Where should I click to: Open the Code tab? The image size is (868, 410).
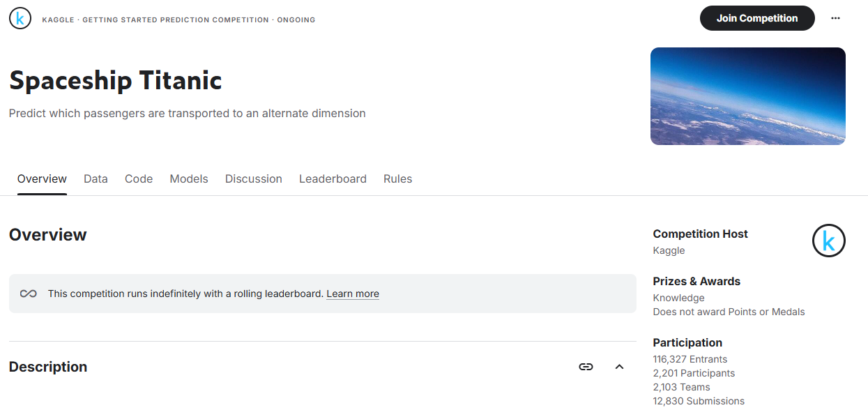pyautogui.click(x=139, y=179)
